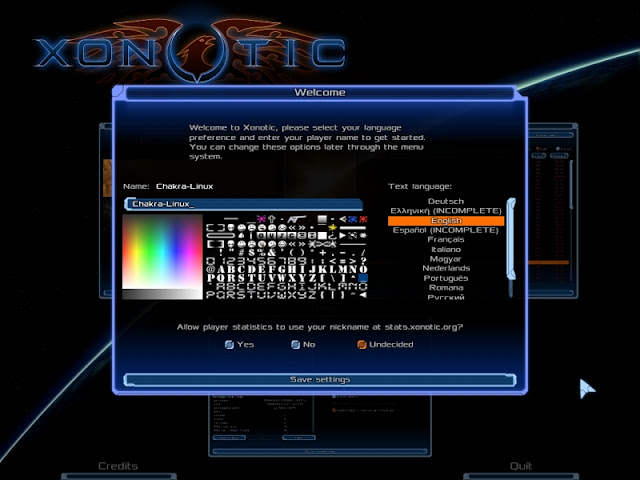Select Nederlands in language list
The width and height of the screenshot is (640, 480).
(446, 268)
